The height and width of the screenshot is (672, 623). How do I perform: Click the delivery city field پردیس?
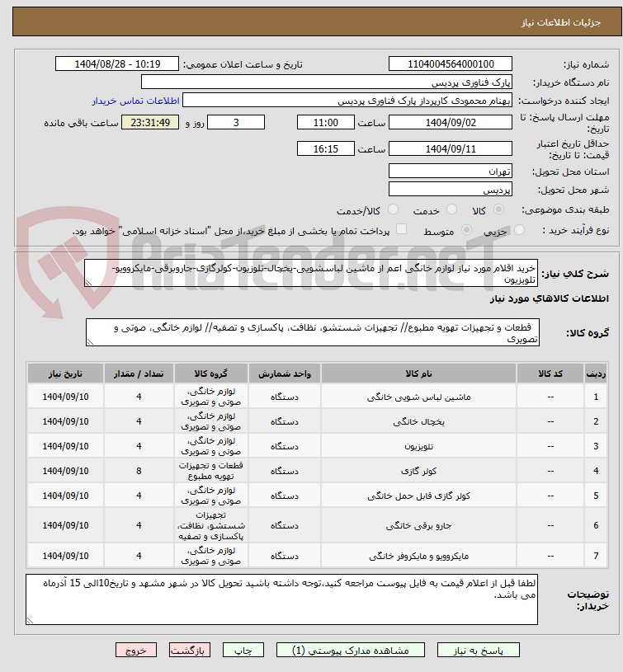[x=451, y=189]
